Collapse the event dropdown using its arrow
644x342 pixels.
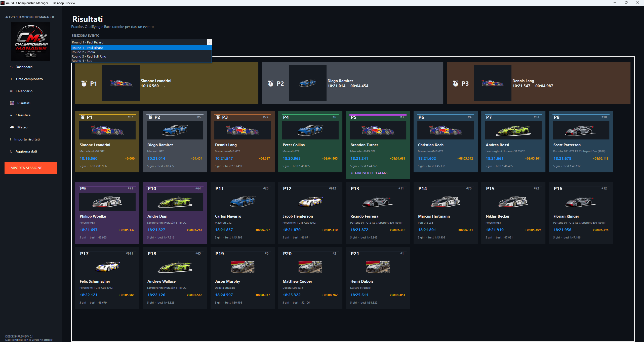tap(209, 42)
